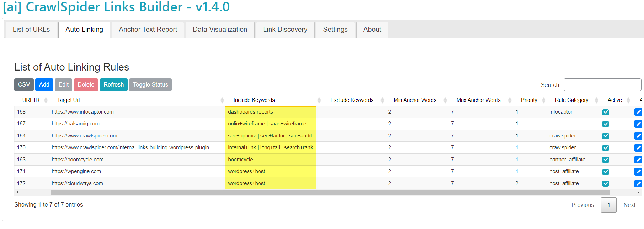Click the edit pencil icon for row 163
The image size is (644, 229).
[x=638, y=160]
